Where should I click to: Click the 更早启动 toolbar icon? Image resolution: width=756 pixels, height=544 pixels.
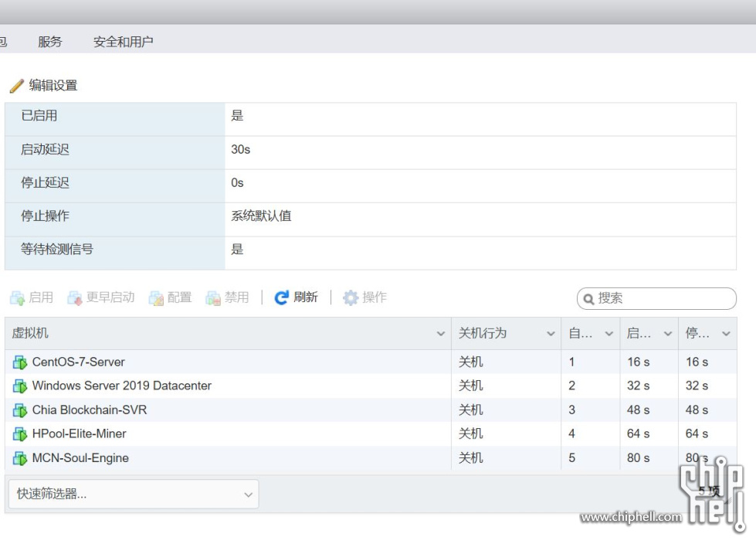(75, 298)
